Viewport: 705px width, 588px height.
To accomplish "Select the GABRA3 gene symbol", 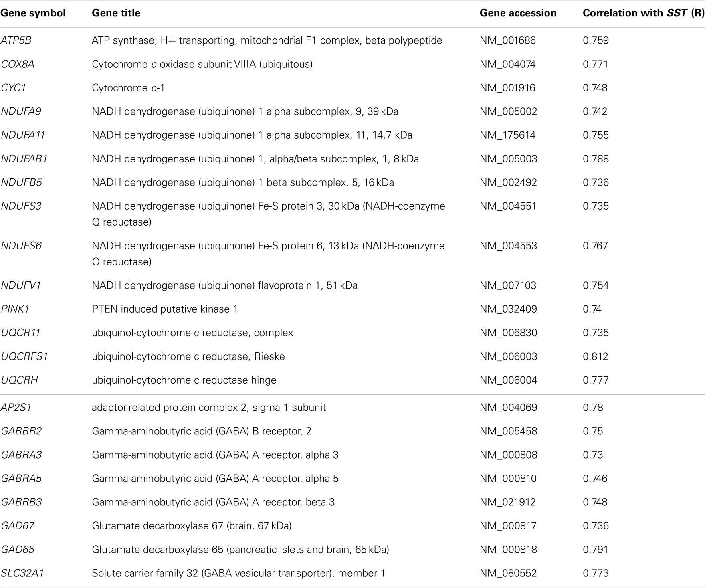I will (21, 455).
